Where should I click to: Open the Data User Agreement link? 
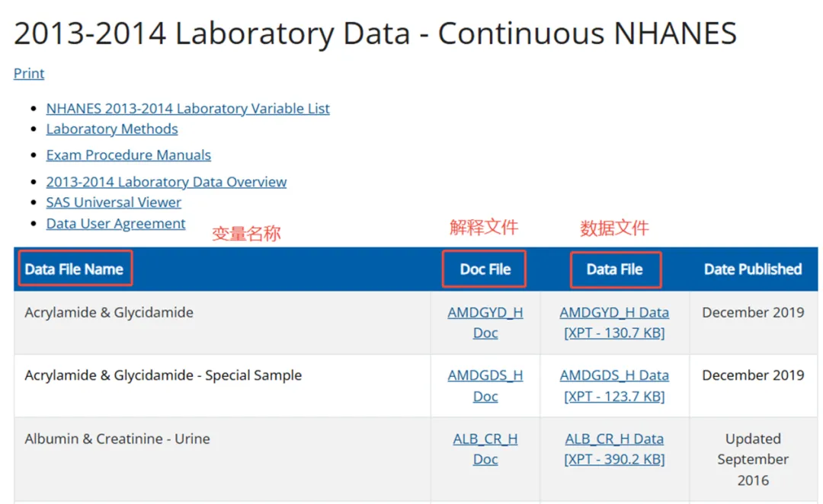tap(116, 224)
